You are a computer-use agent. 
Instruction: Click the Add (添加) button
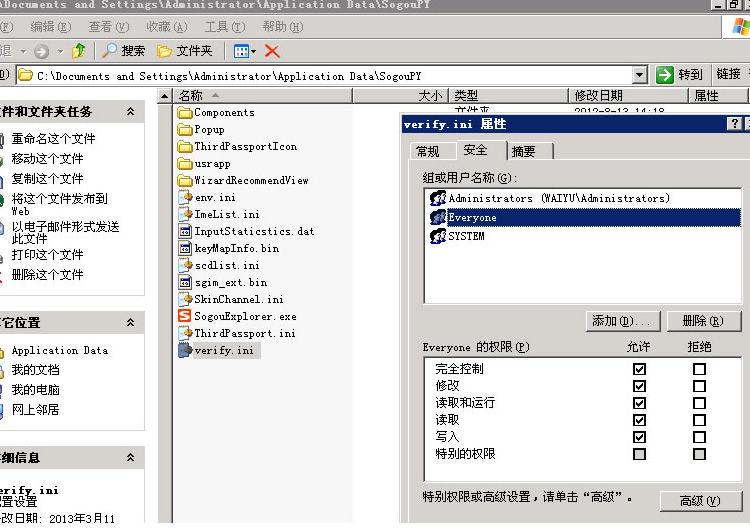[x=623, y=321]
